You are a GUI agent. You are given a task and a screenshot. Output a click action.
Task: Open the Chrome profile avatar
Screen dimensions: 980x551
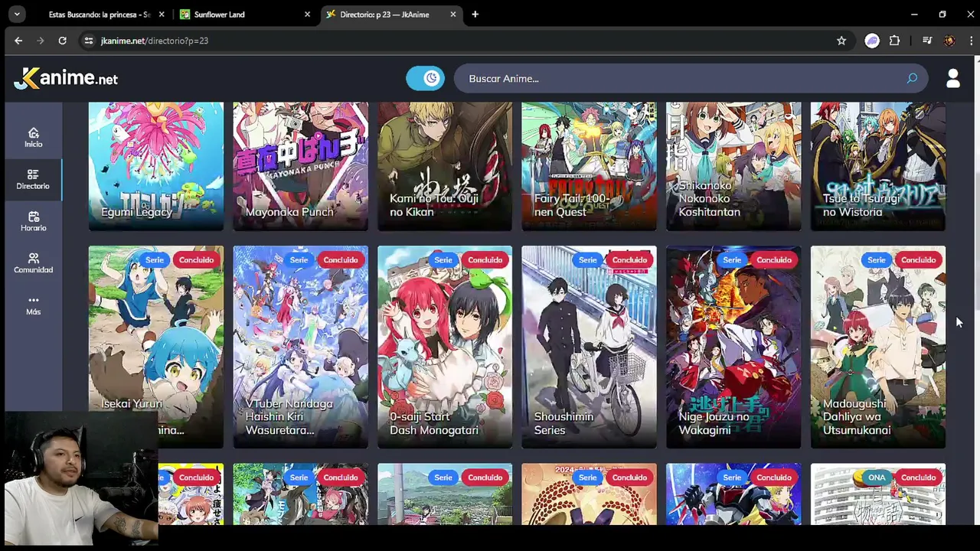click(x=949, y=41)
